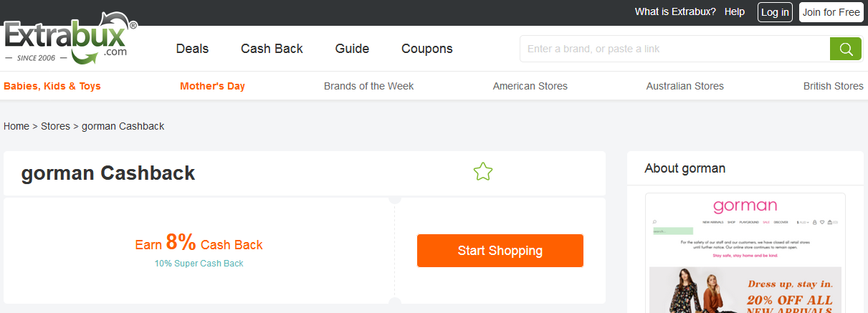Screen dimensions: 868x313
Task: Click the Join for Free button
Action: [831, 12]
